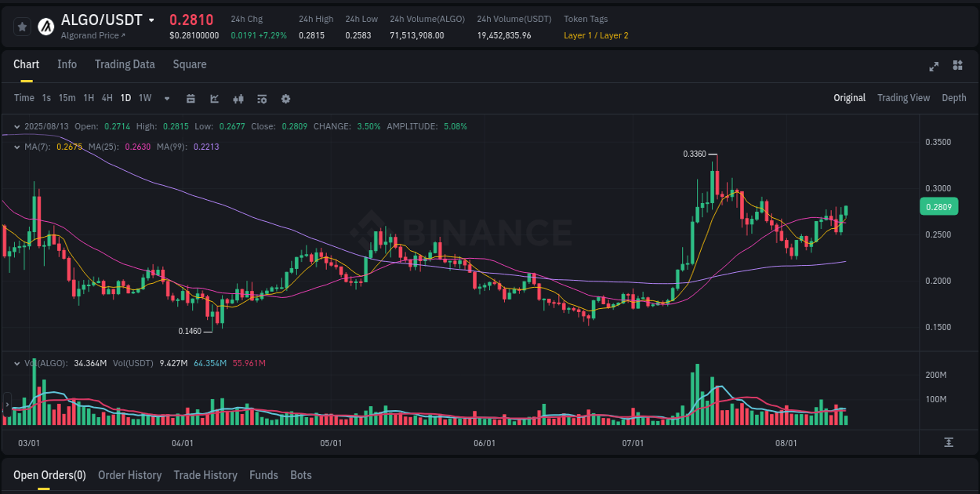Expand the chart to fullscreen
This screenshot has height=494, width=980.
click(x=933, y=67)
